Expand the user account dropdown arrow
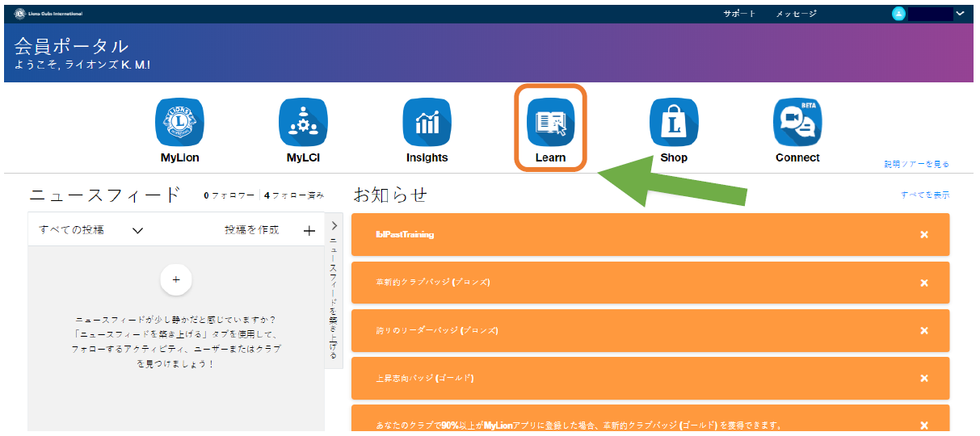The width and height of the screenshot is (980, 436). click(x=960, y=14)
